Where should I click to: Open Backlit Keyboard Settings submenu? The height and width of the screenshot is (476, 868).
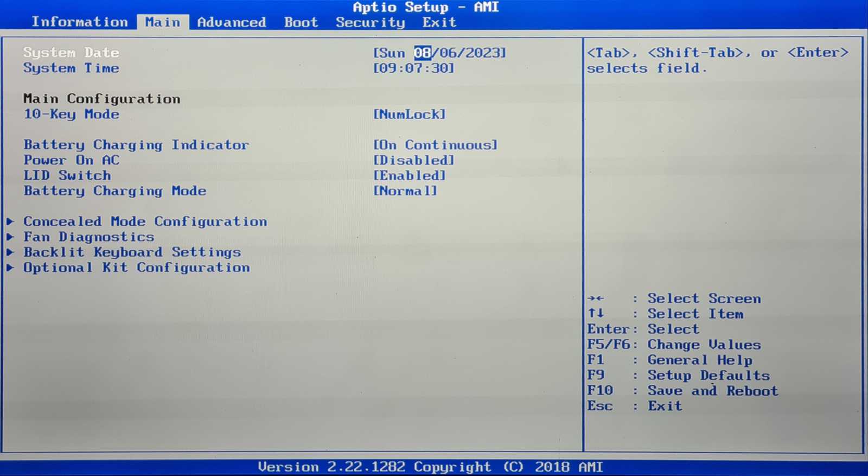tap(132, 252)
